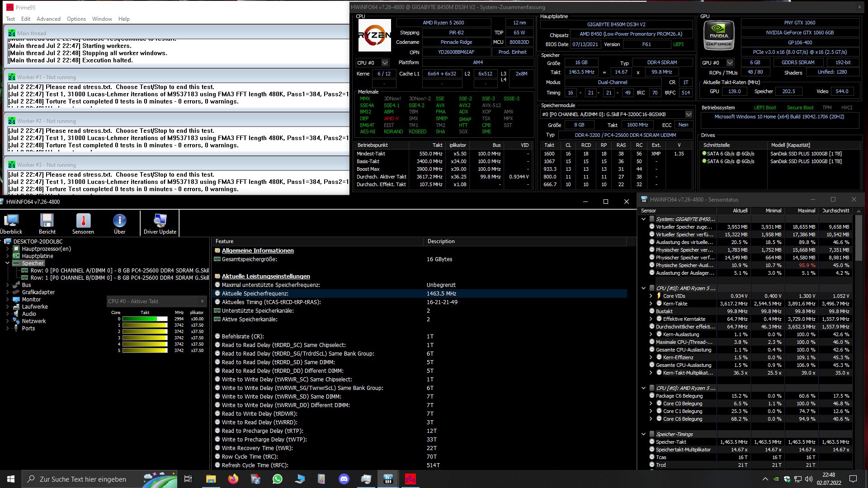Open the Options menu in Prime95
This screenshot has width=868, height=488.
point(76,19)
